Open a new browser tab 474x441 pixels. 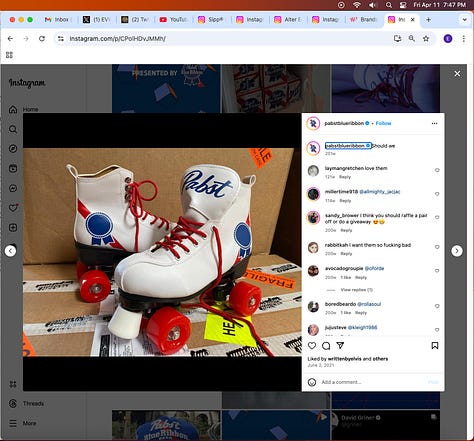coord(428,20)
